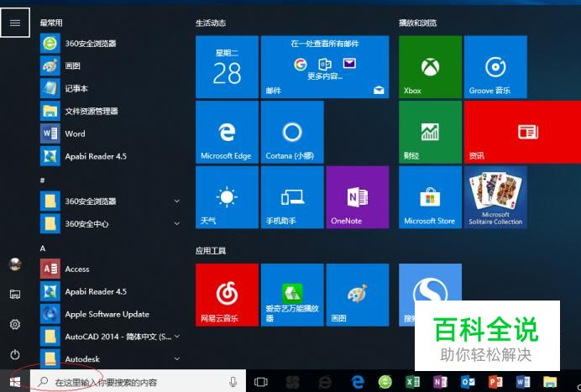Click the Windows Start button

(x=15, y=381)
